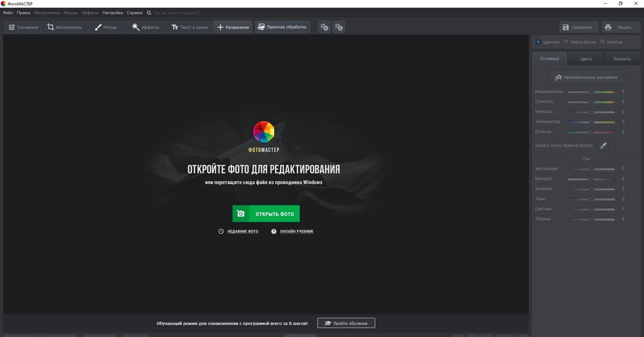Viewport: 644px width, 337px height.
Task: Click the Насыщенность slider
Action: 591,92
